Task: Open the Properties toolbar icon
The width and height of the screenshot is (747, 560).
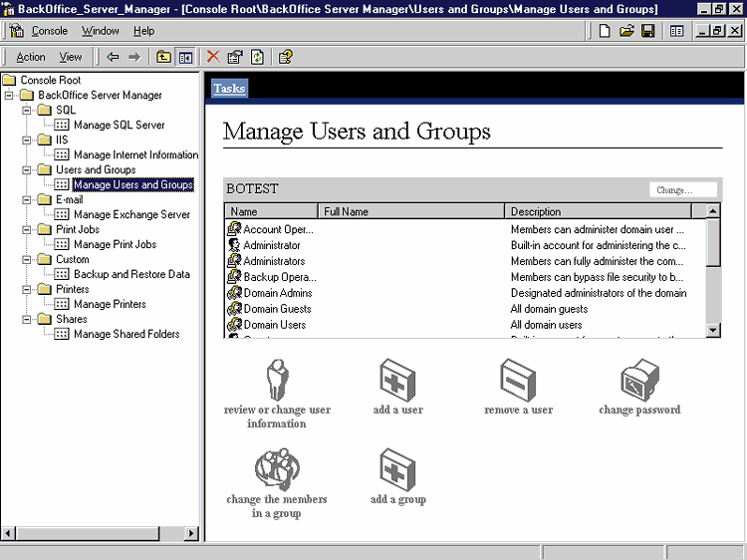Action: [235, 57]
